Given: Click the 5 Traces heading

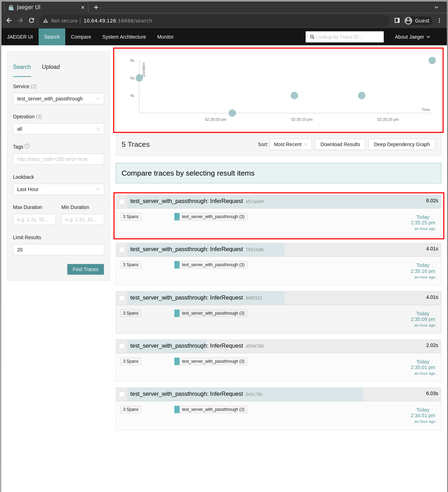Looking at the screenshot, I should [136, 144].
